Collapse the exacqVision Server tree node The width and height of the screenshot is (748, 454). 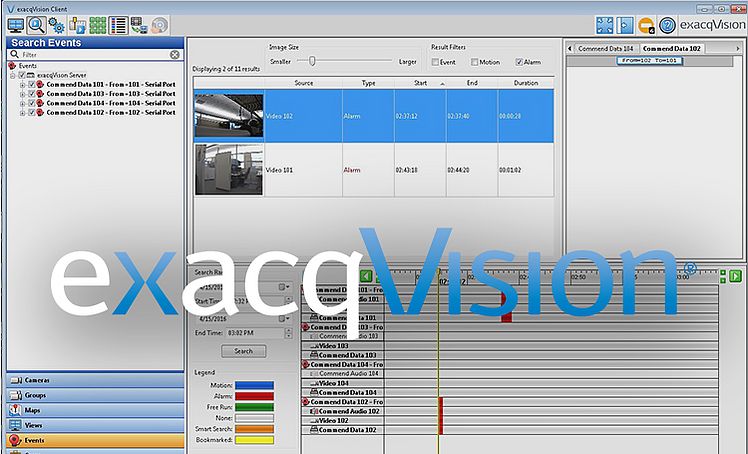point(13,75)
